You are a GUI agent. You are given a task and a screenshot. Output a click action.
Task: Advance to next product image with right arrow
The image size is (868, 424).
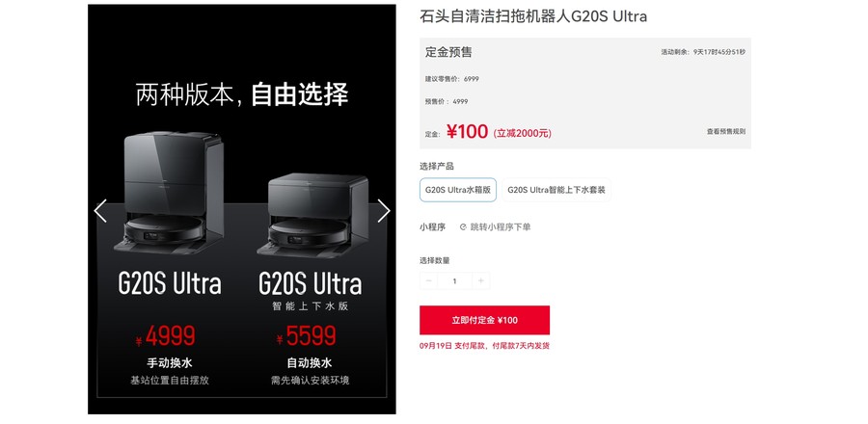(384, 211)
